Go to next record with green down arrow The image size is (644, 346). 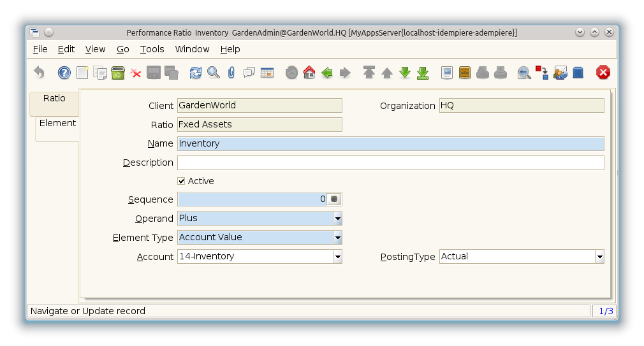click(x=405, y=73)
